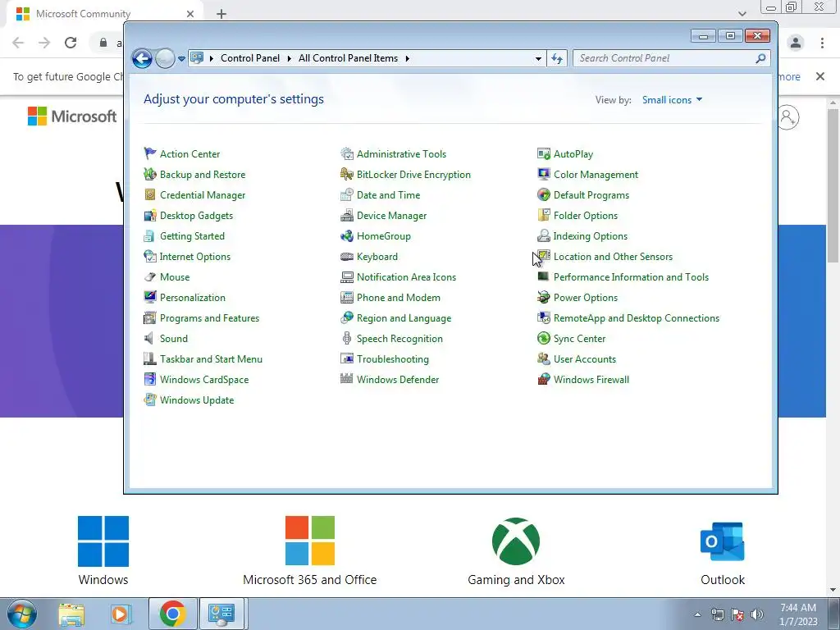Screen dimensions: 840x630
Task: Open the Windows Firewall brick icon
Action: pos(544,379)
